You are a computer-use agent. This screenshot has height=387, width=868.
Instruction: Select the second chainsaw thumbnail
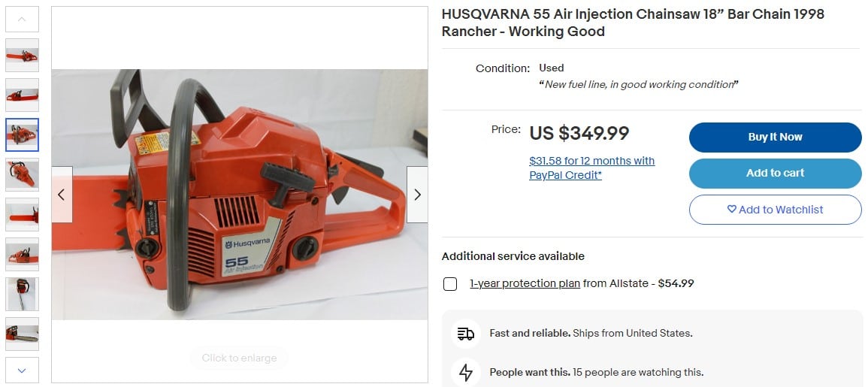point(22,95)
